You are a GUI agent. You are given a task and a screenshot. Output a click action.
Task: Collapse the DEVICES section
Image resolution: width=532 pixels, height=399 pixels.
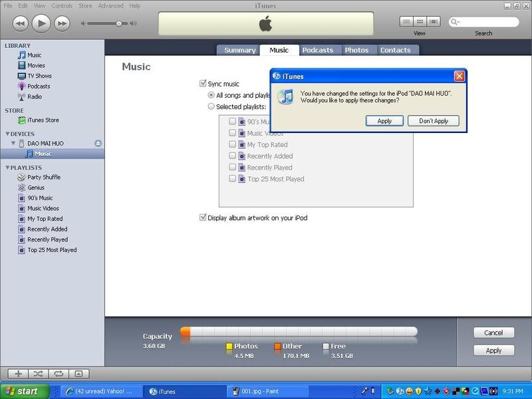pos(7,134)
